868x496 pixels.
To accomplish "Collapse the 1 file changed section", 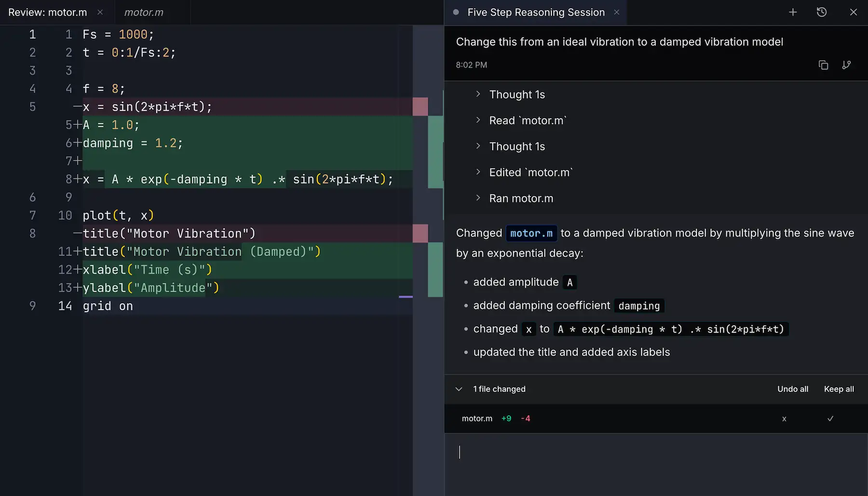I will click(459, 389).
